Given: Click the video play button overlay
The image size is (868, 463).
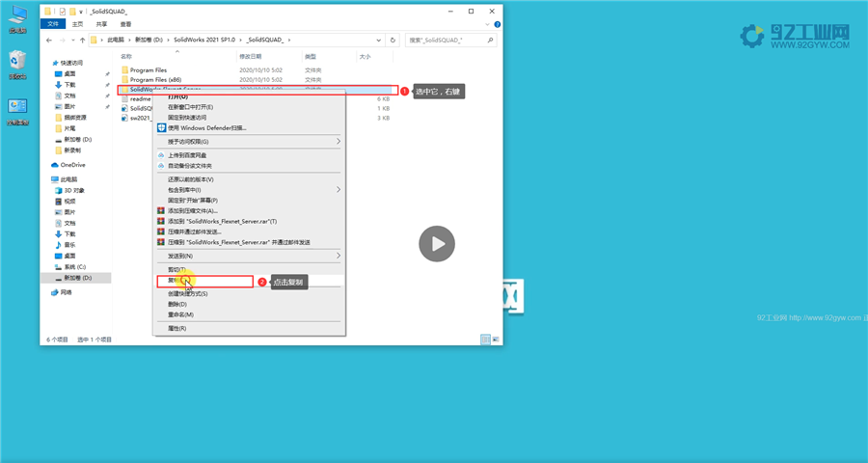Looking at the screenshot, I should [437, 244].
